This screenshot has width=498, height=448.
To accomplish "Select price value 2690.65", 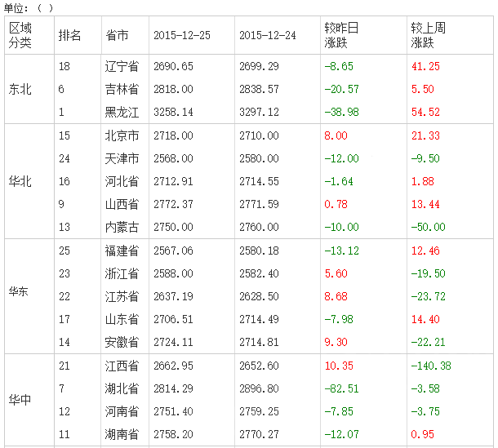I will click(x=173, y=66).
